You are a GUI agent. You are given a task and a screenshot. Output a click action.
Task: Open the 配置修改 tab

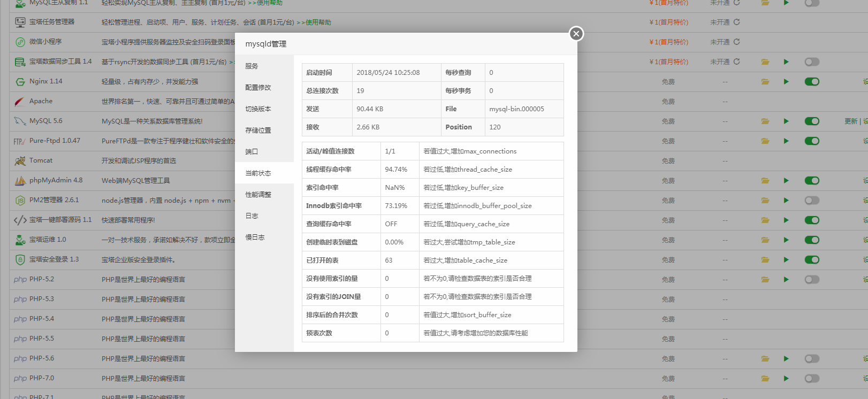264,87
